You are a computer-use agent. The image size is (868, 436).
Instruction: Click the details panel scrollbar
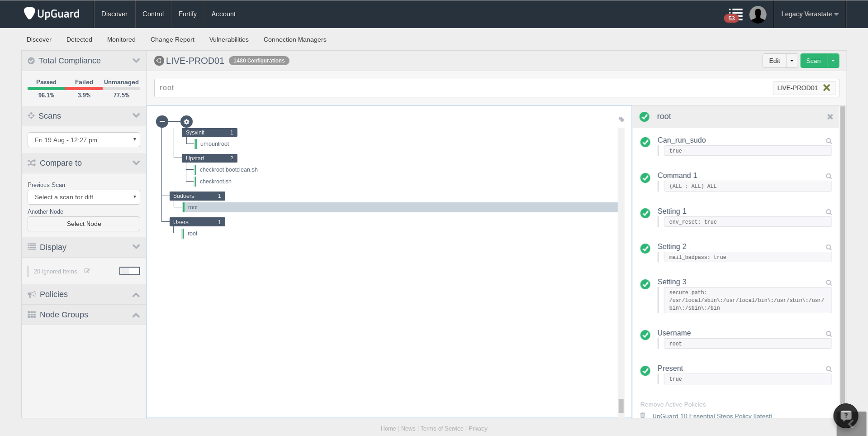click(843, 258)
